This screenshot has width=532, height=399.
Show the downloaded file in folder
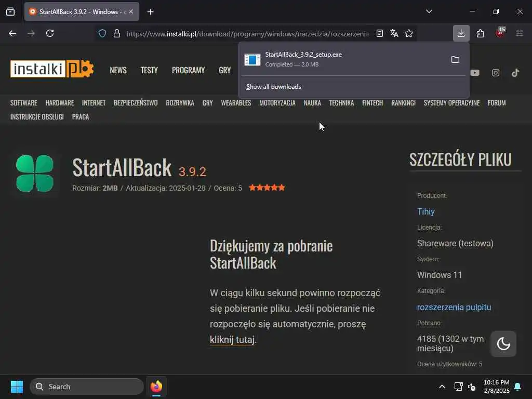coord(455,60)
